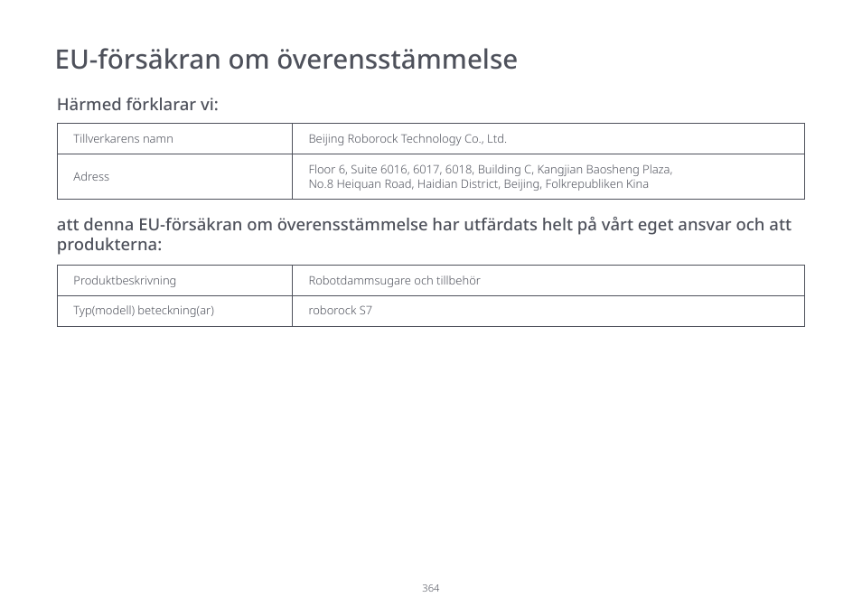Click the 'Adress' label cell
The width and height of the screenshot is (862, 616).
[x=174, y=177]
